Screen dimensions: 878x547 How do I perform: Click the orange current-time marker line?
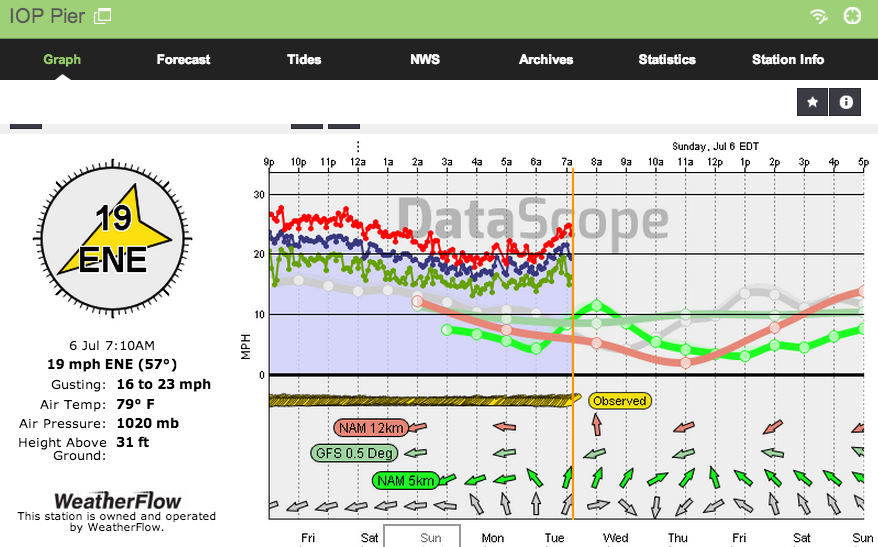tap(573, 342)
